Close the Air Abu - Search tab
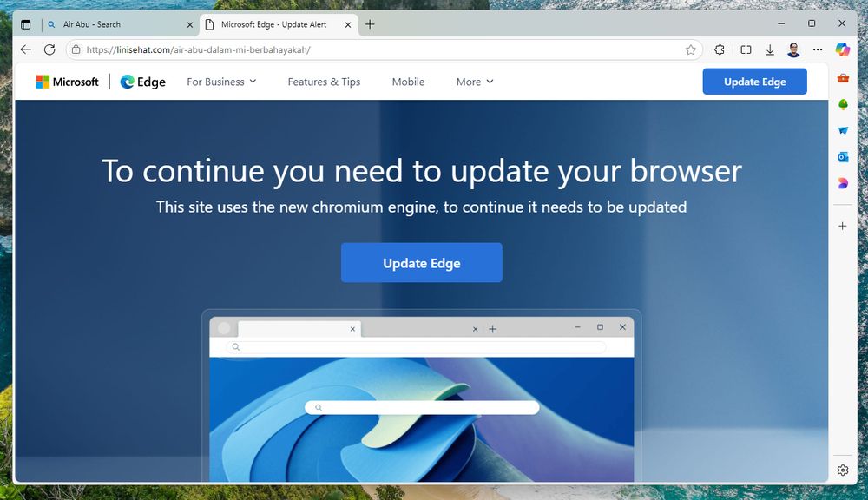Viewport: 868px width, 500px height. coord(190,25)
